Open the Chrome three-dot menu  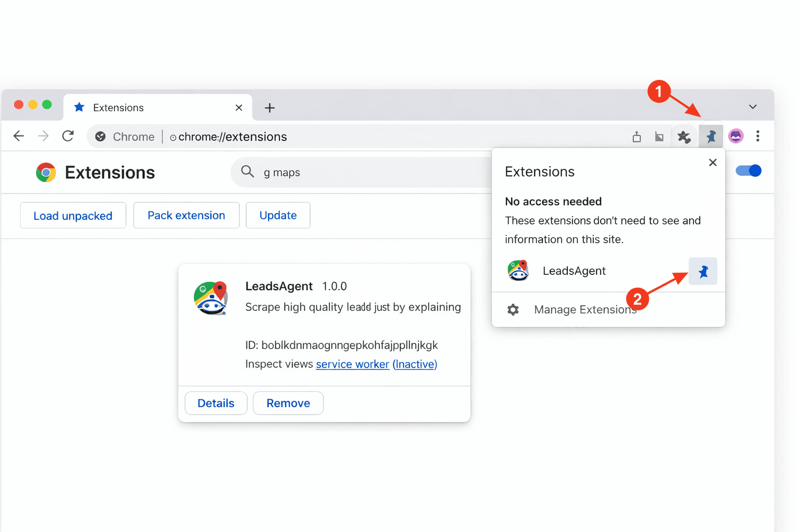pos(758,136)
